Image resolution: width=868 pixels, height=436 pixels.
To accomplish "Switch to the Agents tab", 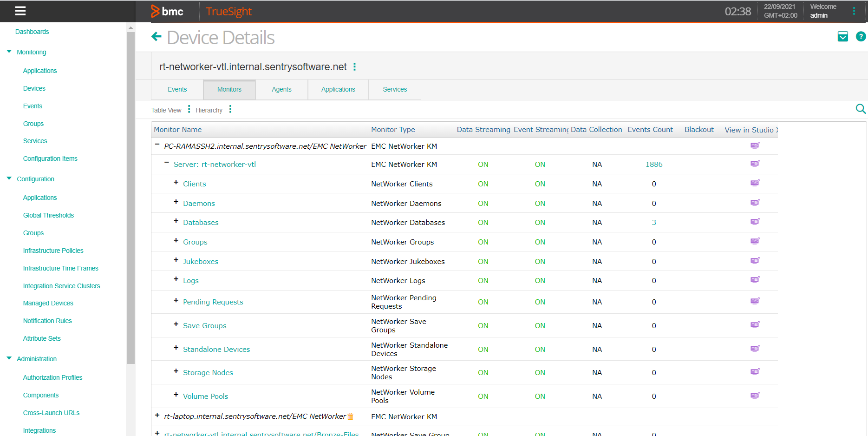I will (281, 89).
